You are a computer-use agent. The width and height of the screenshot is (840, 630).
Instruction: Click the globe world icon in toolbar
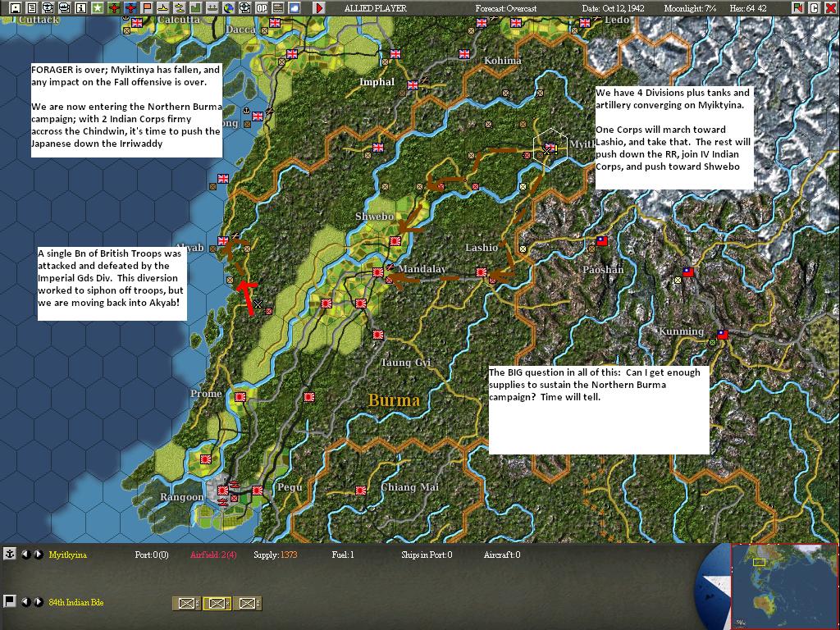228,7
